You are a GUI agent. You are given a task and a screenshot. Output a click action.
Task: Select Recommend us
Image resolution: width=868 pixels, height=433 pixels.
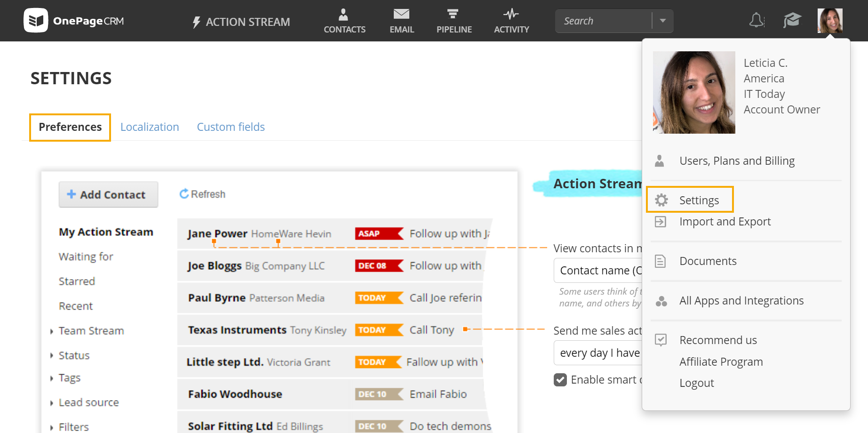point(718,340)
